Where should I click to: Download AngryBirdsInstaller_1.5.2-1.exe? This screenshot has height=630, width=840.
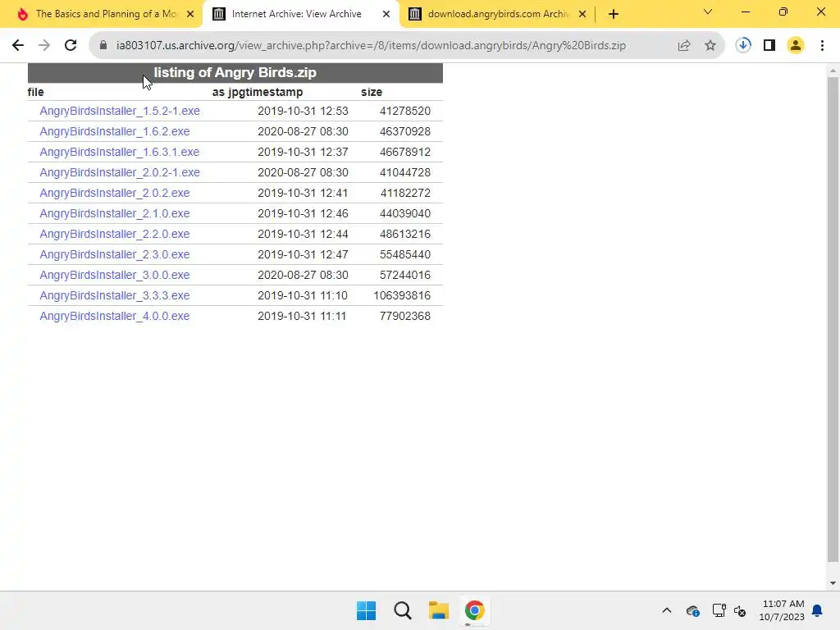tap(120, 111)
